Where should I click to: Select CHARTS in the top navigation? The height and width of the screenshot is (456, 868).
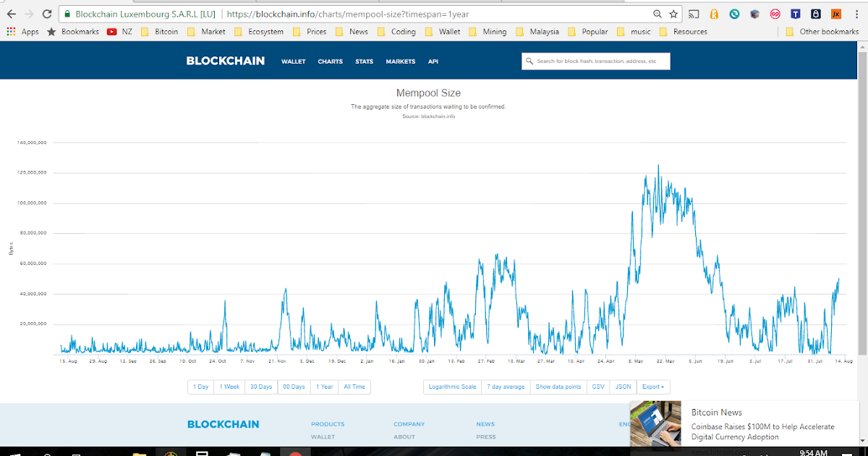pyautogui.click(x=330, y=62)
